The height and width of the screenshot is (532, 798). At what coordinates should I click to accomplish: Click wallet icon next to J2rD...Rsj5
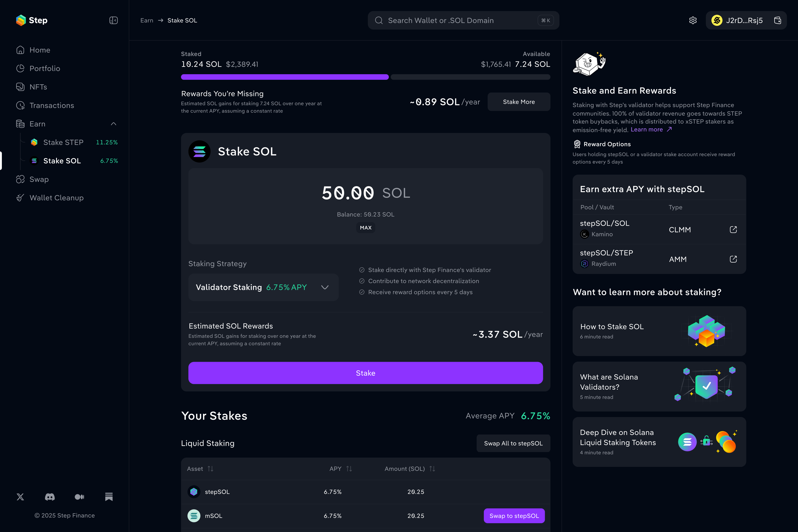pos(778,20)
